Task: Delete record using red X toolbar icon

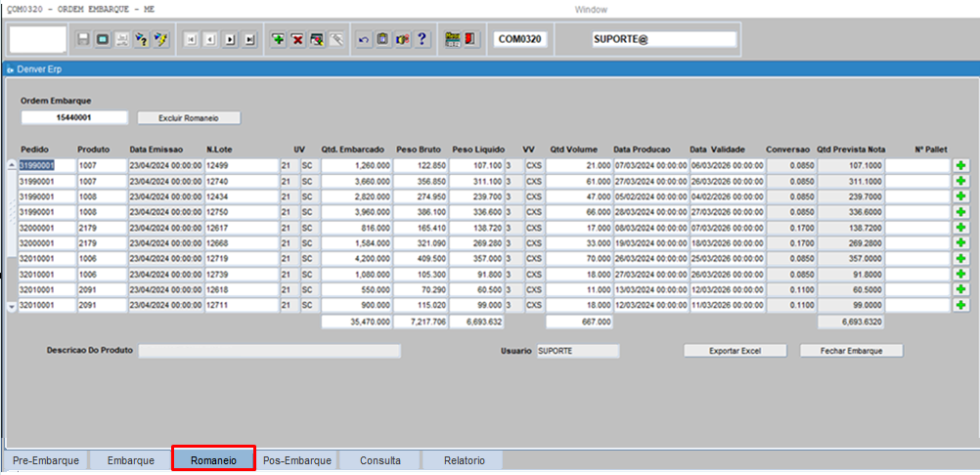Action: click(297, 40)
